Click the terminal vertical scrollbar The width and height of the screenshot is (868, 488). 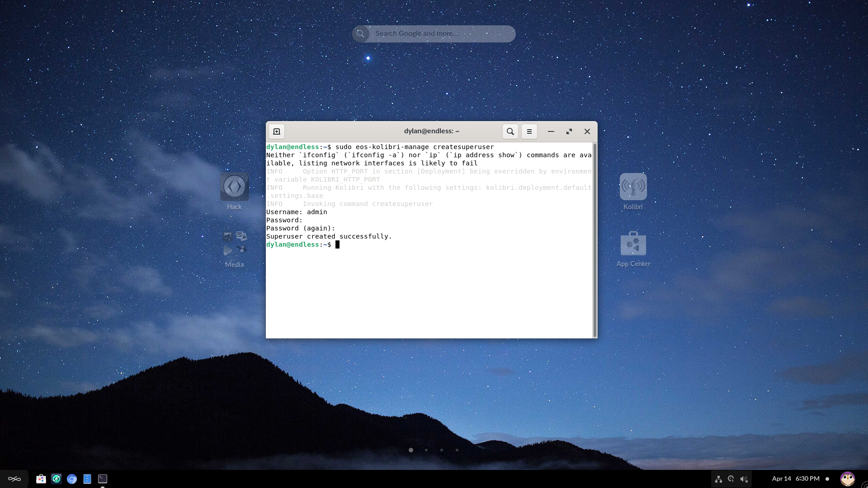[x=594, y=240]
